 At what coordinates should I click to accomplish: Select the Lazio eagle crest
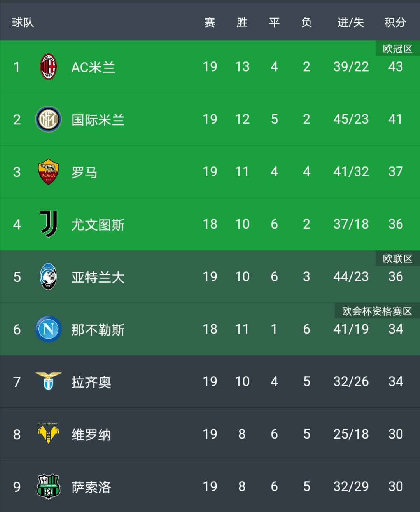[49, 381]
